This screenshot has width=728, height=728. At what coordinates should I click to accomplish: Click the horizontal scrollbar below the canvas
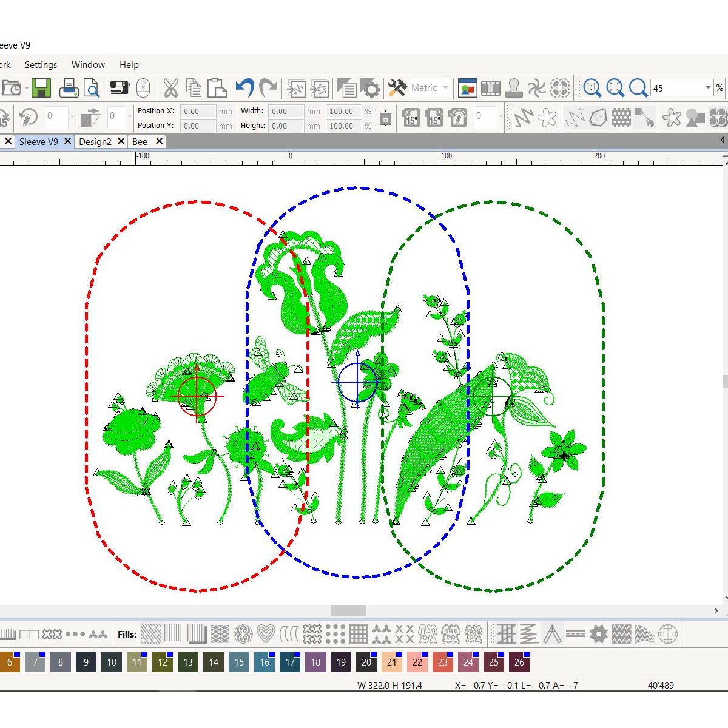pyautogui.click(x=348, y=611)
